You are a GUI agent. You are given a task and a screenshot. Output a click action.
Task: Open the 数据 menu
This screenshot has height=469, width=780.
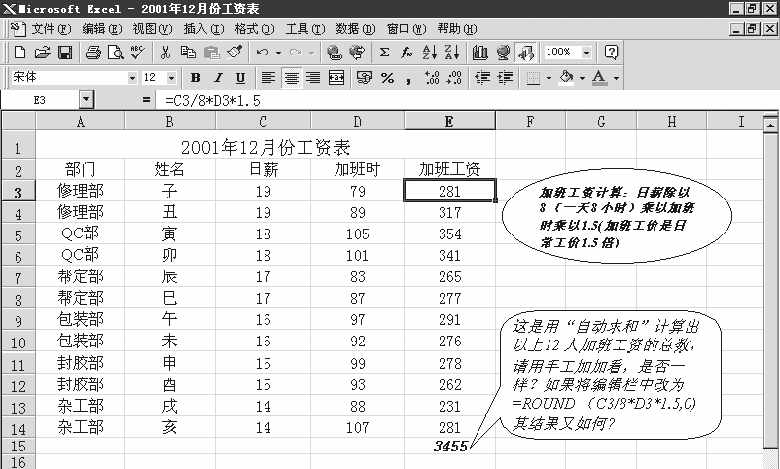coord(355,29)
